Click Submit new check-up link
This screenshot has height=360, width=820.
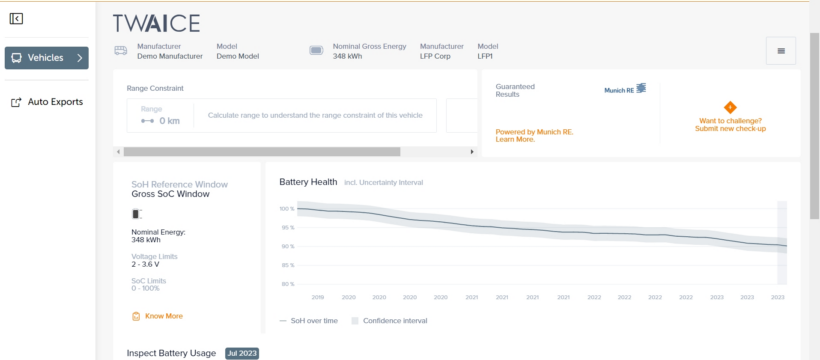click(x=731, y=129)
